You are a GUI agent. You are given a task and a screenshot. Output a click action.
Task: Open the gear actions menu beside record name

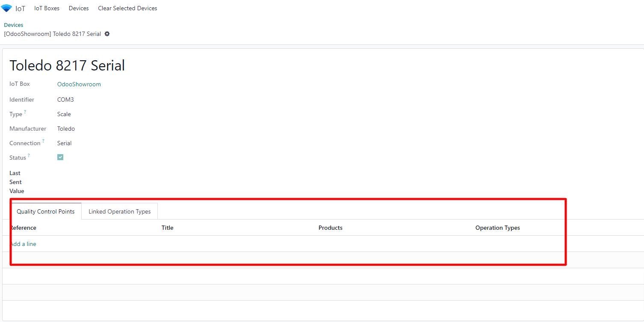click(107, 34)
